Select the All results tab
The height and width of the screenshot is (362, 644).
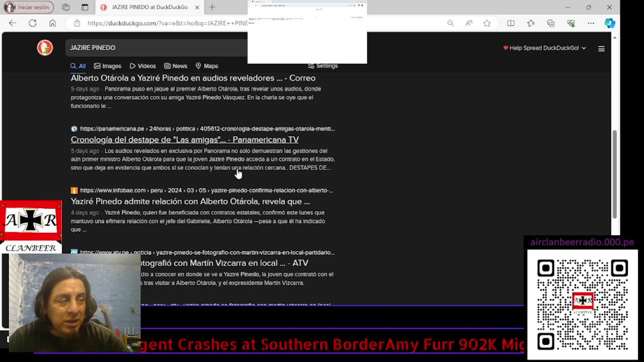(78, 66)
